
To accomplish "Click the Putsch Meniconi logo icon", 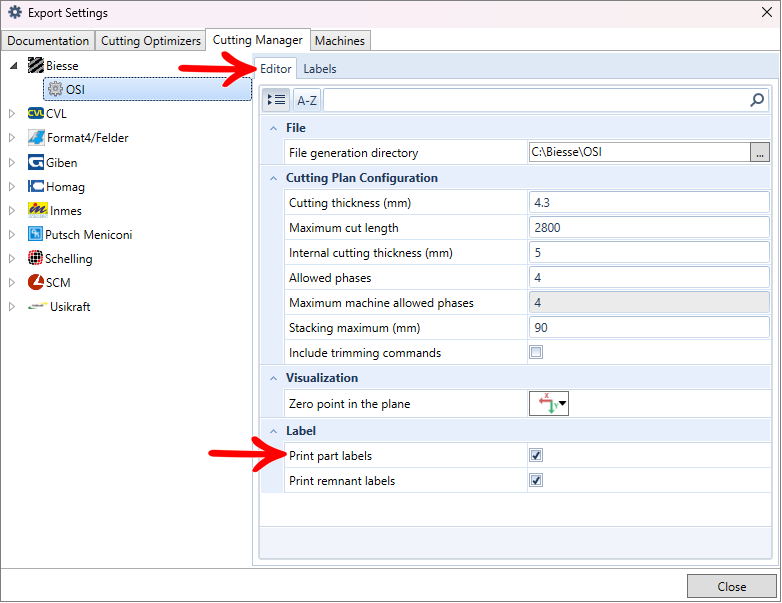I will [35, 234].
